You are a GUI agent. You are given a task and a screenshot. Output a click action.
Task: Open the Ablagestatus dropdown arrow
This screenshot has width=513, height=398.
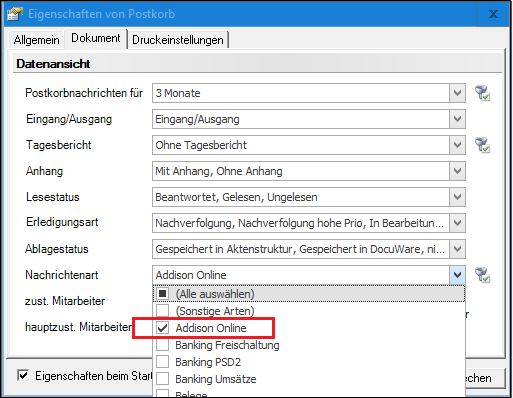[457, 249]
